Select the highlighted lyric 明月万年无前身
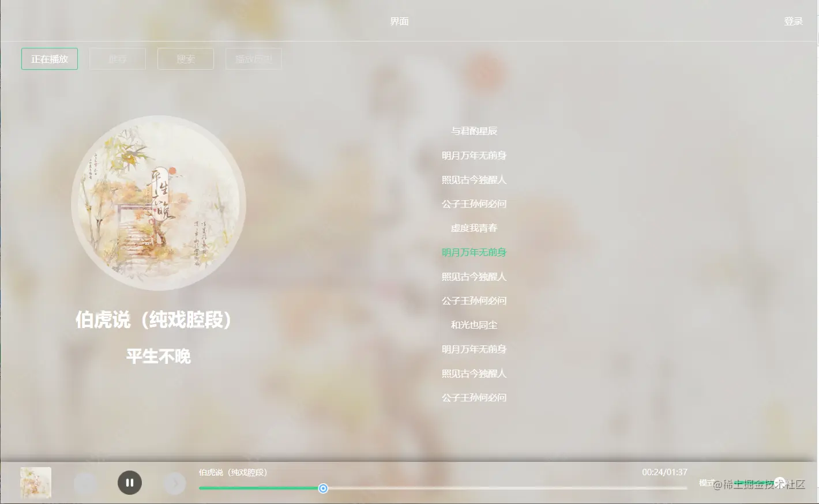Image resolution: width=819 pixels, height=504 pixels. point(474,252)
